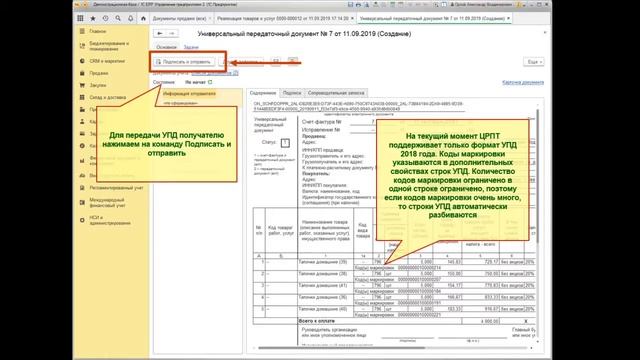Viewport: 640px width, 360px height.
Task: Click the Счет-фактура № label
Action: point(322,122)
